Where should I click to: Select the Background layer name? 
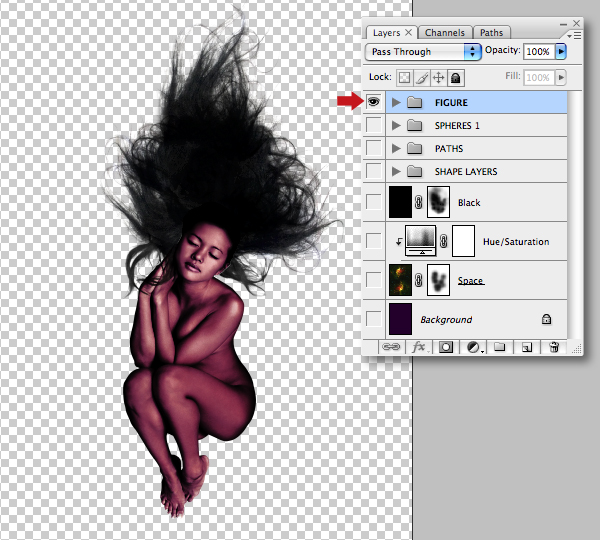click(446, 320)
